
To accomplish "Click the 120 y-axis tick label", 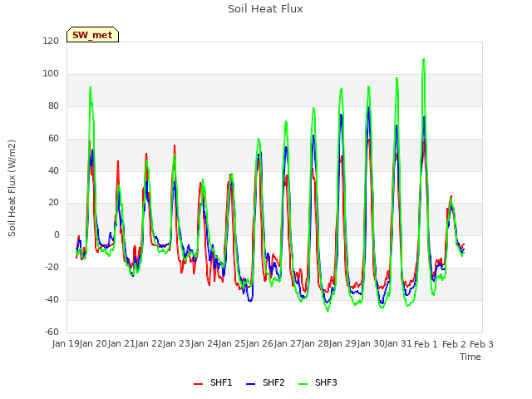I will [51, 41].
